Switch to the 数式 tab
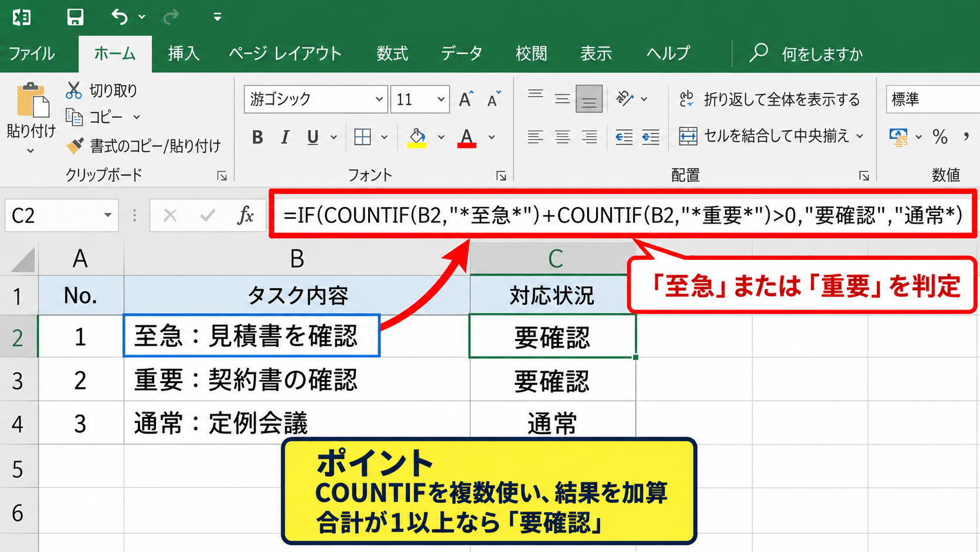This screenshot has height=552, width=980. pos(392,54)
